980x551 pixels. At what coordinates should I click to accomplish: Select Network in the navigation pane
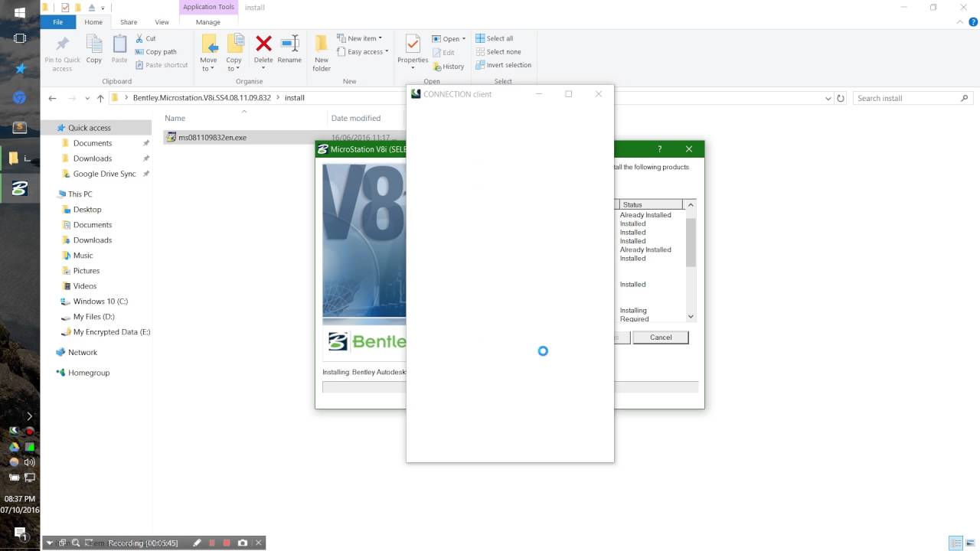[83, 353]
